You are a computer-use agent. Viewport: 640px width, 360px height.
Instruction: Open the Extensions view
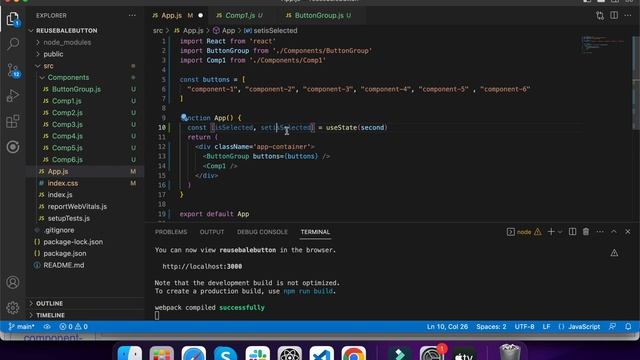click(13, 121)
